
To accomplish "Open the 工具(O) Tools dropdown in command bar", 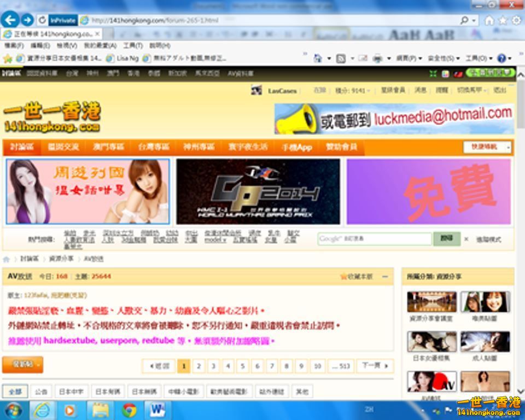I will point(478,59).
